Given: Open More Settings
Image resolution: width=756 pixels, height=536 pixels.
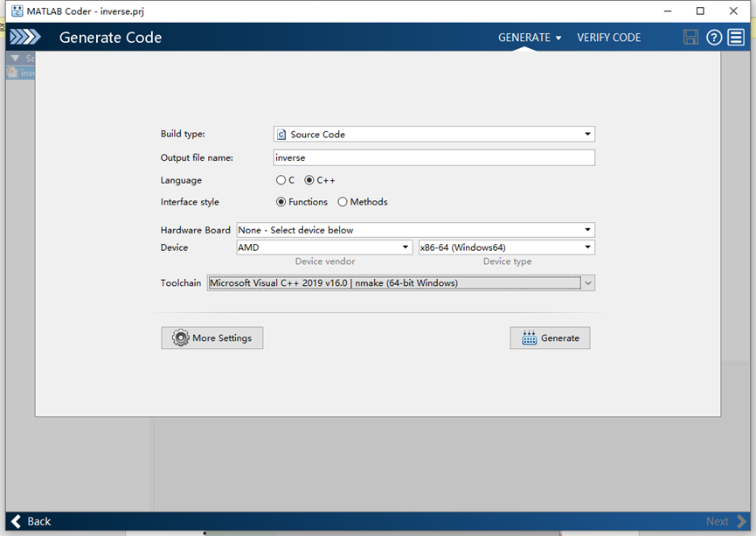Looking at the screenshot, I should click(x=212, y=338).
